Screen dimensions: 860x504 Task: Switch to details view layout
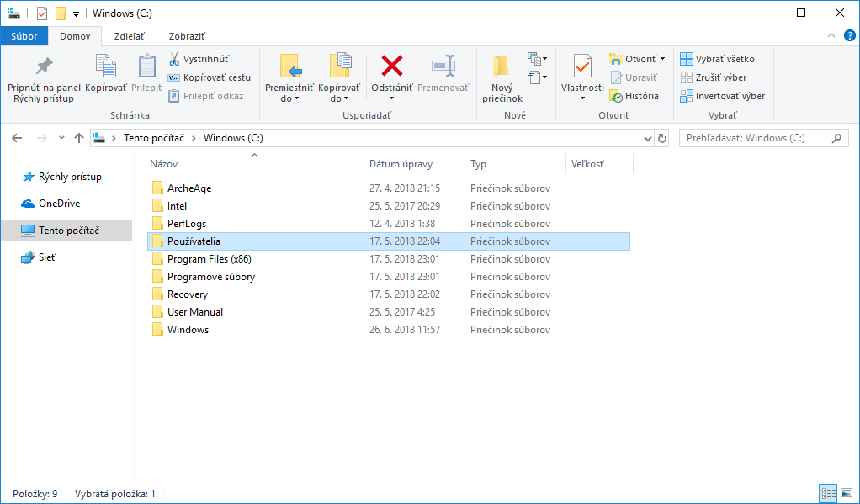(827, 494)
